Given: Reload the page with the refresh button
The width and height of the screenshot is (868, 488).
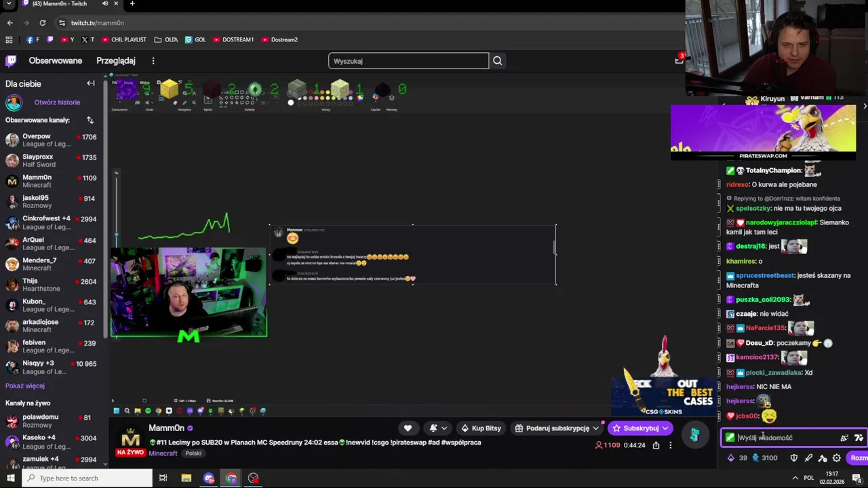Looking at the screenshot, I should coord(42,23).
